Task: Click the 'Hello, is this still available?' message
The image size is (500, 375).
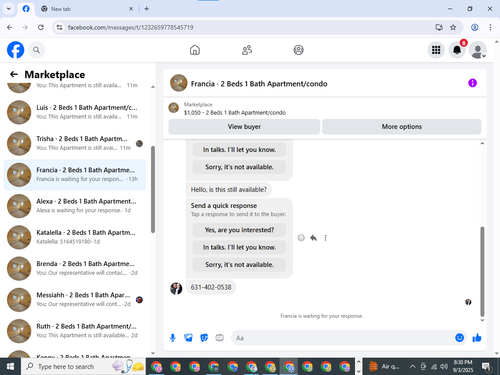Action: (229, 190)
